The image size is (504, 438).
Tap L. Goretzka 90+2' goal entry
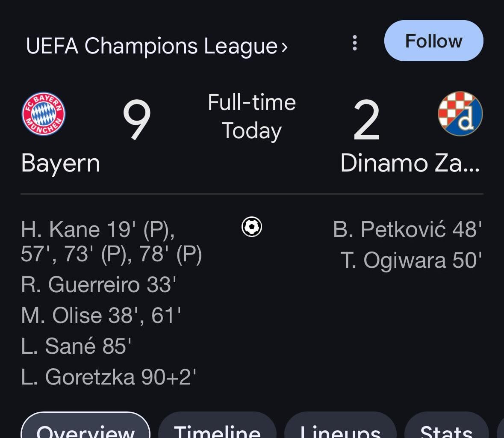109,377
